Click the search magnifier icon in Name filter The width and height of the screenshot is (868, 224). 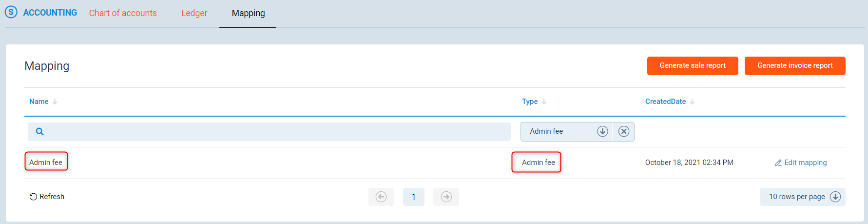pyautogui.click(x=40, y=131)
